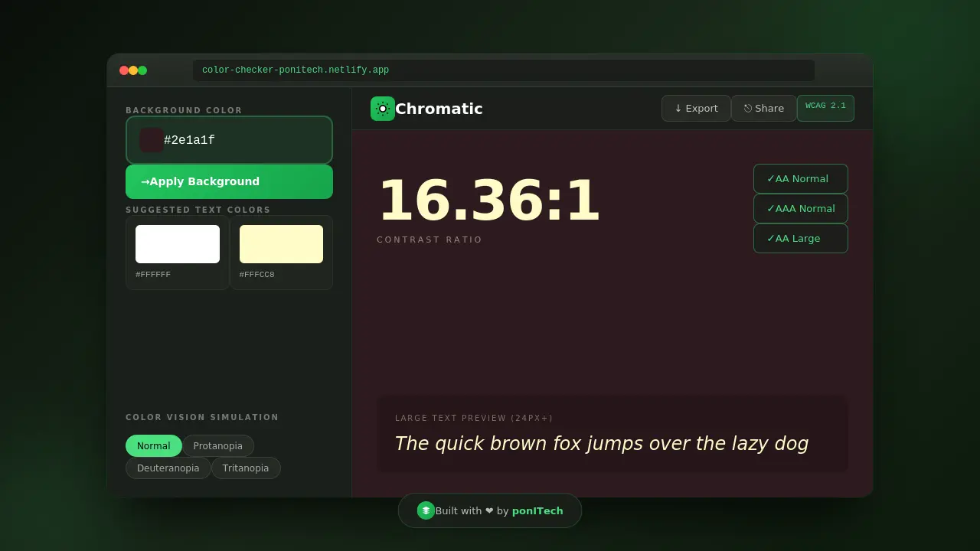Click the background color hex input field
980x551 pixels.
pos(229,140)
